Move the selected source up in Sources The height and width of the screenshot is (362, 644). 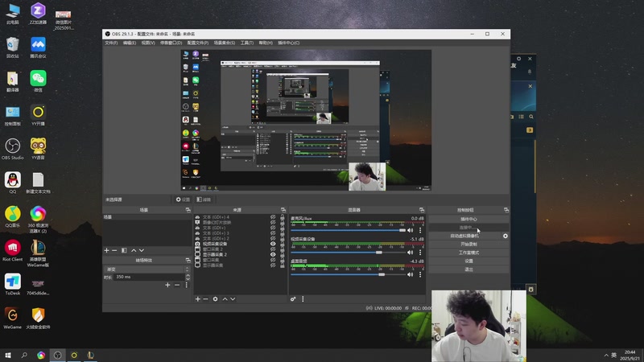(x=225, y=299)
